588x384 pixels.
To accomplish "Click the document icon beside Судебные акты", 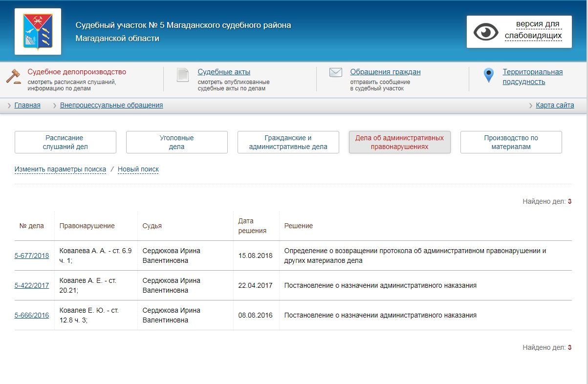I will 183,75.
